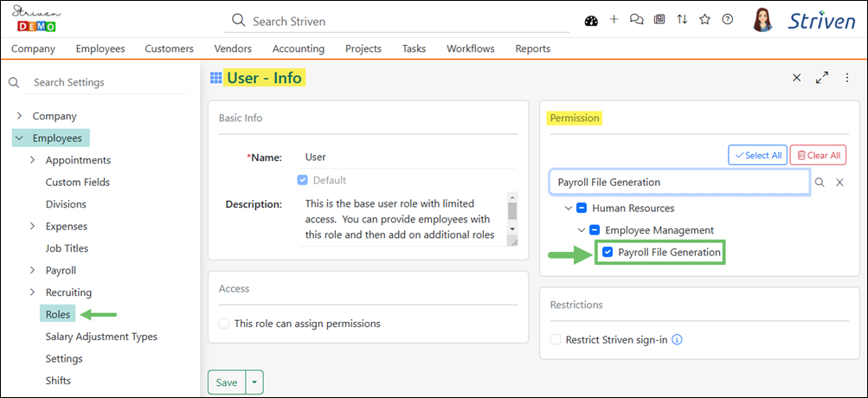Collapse the Human Resources permission node
This screenshot has width=868, height=398.
(568, 209)
